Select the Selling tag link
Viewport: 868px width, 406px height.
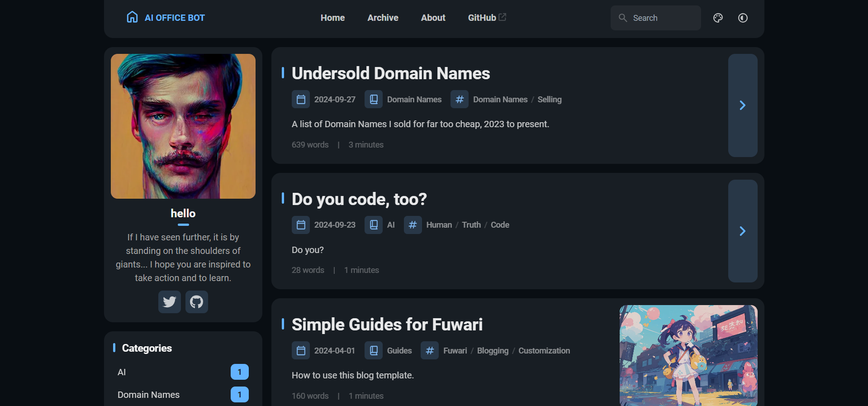[x=549, y=100]
